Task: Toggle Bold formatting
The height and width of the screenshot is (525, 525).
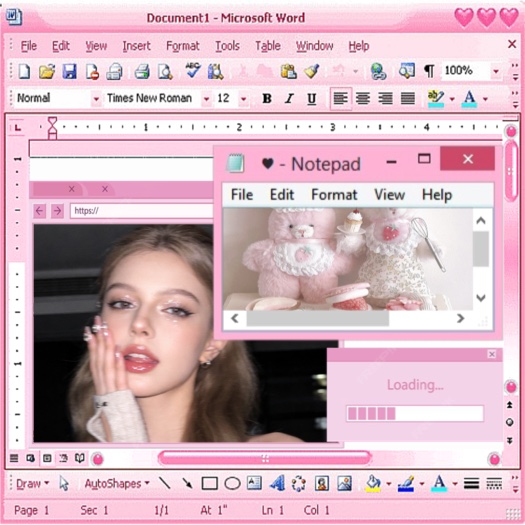Action: 267,98
